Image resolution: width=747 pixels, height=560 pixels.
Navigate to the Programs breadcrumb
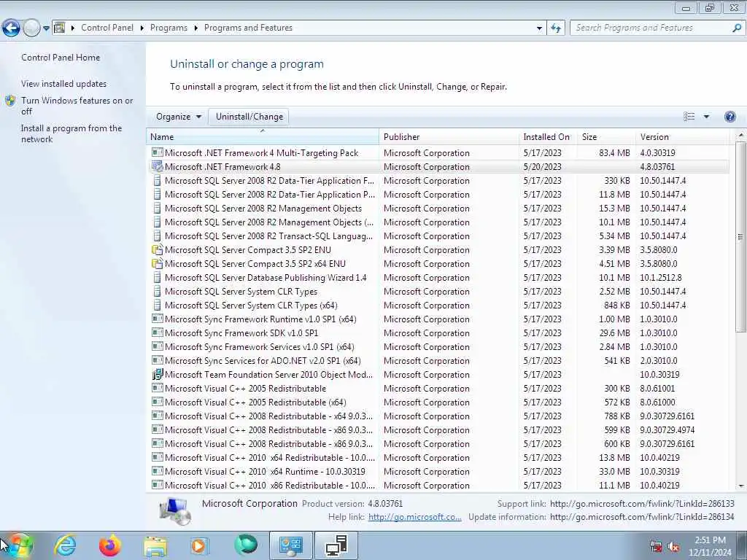pyautogui.click(x=169, y=28)
